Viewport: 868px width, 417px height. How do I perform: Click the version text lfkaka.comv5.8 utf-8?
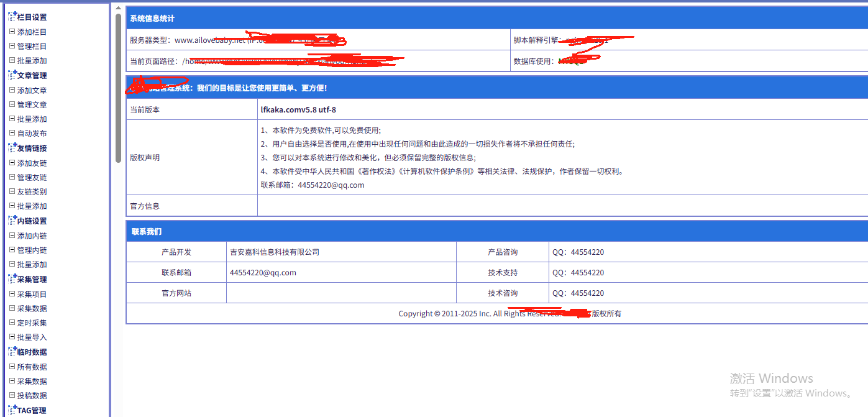[x=298, y=109]
